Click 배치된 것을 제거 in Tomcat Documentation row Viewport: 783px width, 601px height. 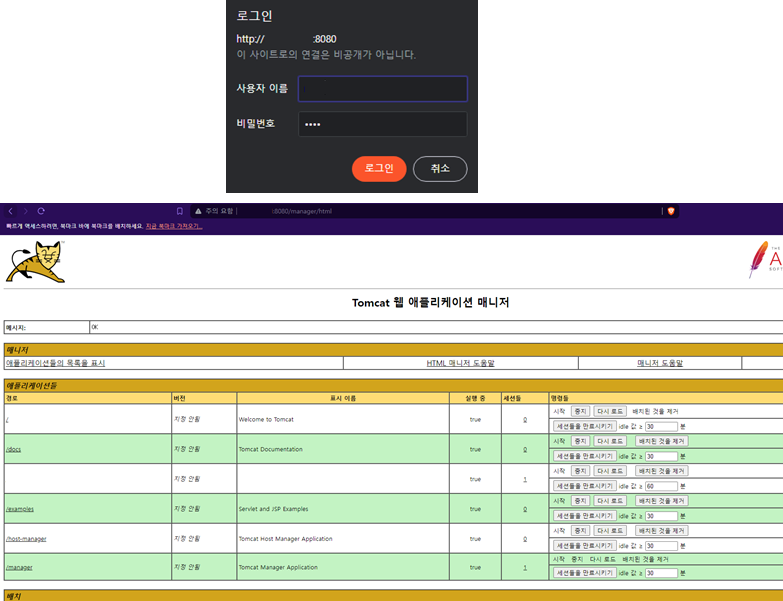pos(662,441)
